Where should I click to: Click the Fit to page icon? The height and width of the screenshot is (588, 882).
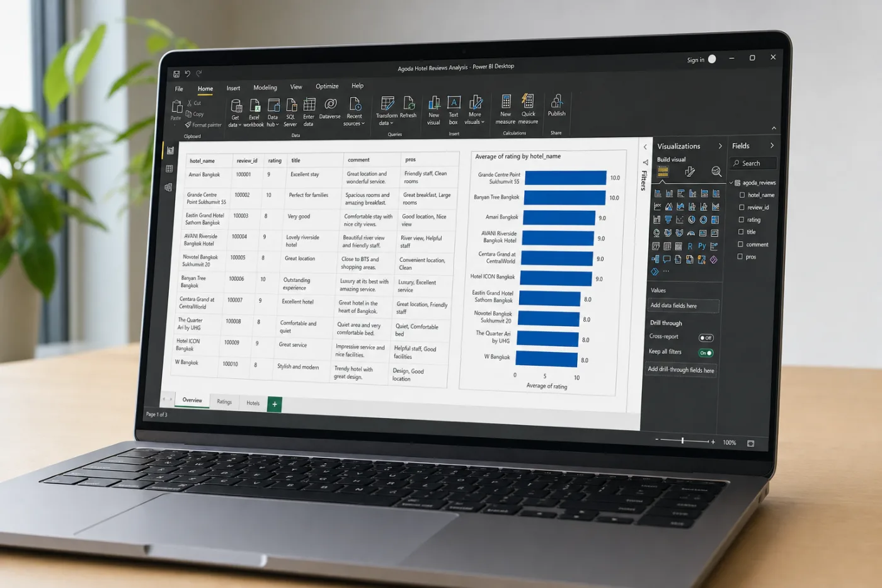(750, 443)
